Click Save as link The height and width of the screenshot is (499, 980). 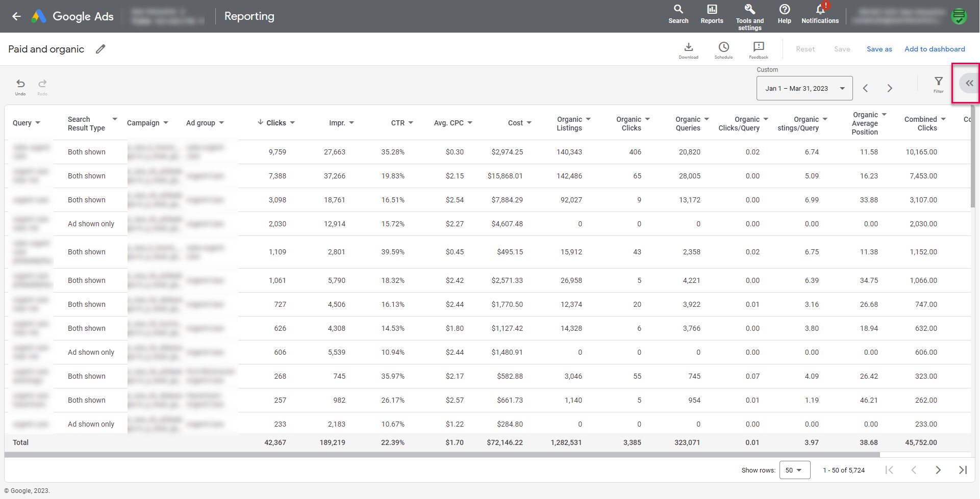coord(879,49)
